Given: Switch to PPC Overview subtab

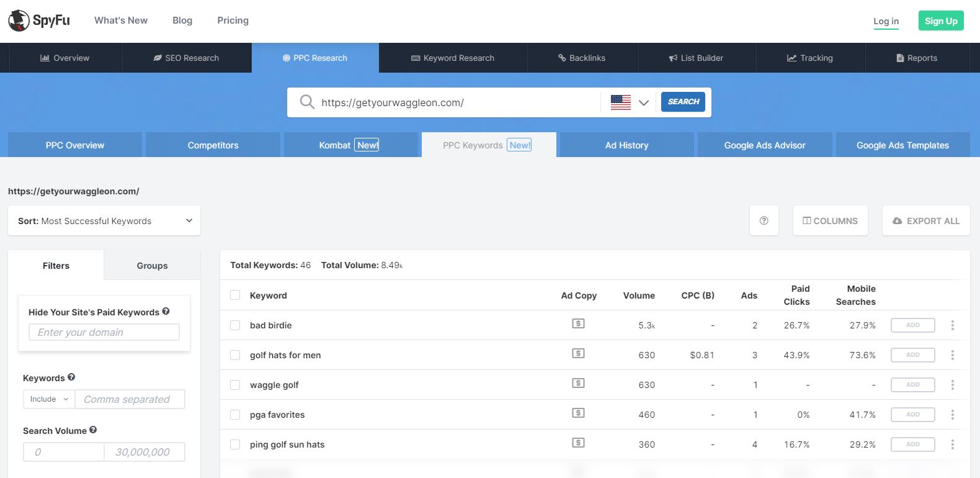Looking at the screenshot, I should pyautogui.click(x=75, y=145).
